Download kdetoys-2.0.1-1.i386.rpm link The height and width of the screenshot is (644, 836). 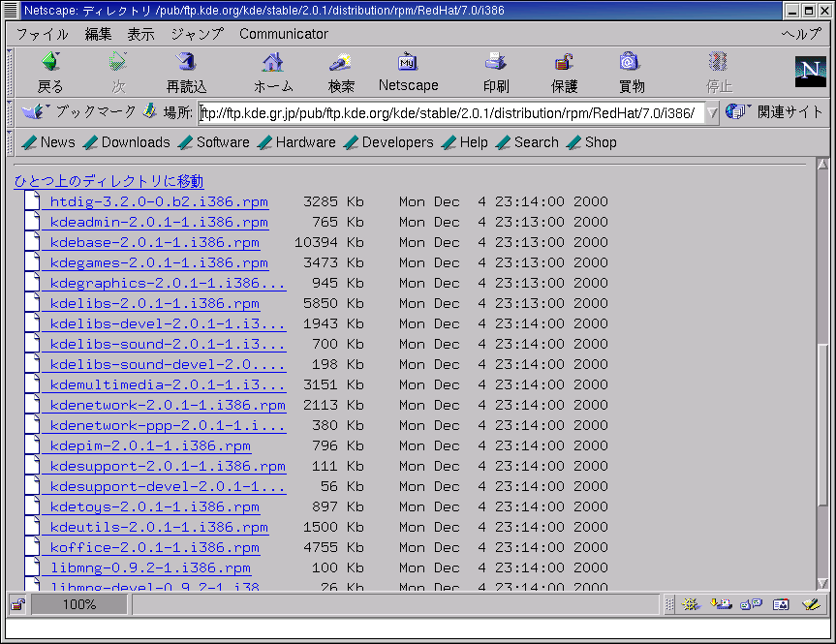(x=155, y=506)
